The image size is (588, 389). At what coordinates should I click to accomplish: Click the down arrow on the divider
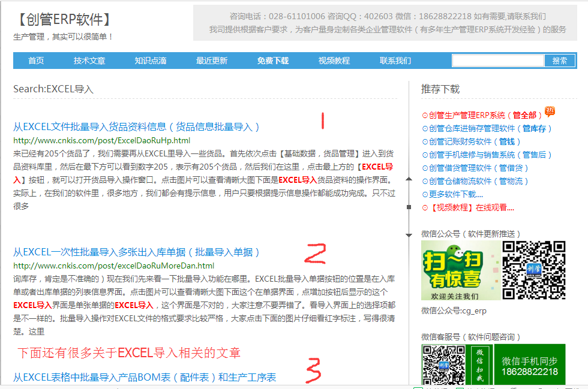click(x=409, y=235)
